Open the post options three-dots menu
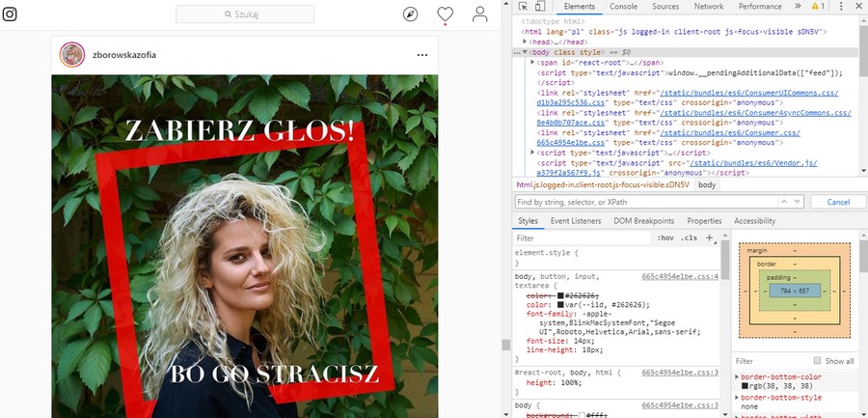The width and height of the screenshot is (868, 418). (x=422, y=55)
